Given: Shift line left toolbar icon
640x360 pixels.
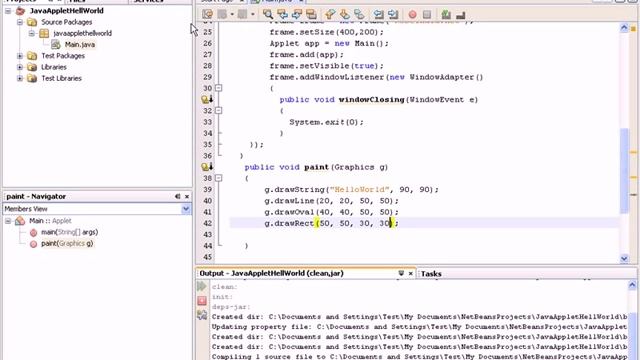Looking at the screenshot, I should point(378,15).
